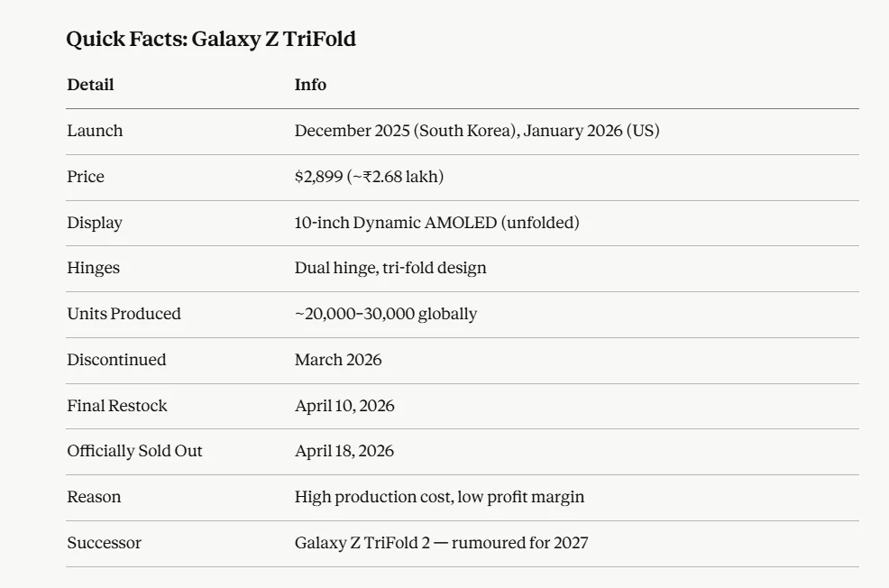Screen dimensions: 889x588
Task: Click the Dual hinge, tri-fold design text
Action: pyautogui.click(x=390, y=269)
